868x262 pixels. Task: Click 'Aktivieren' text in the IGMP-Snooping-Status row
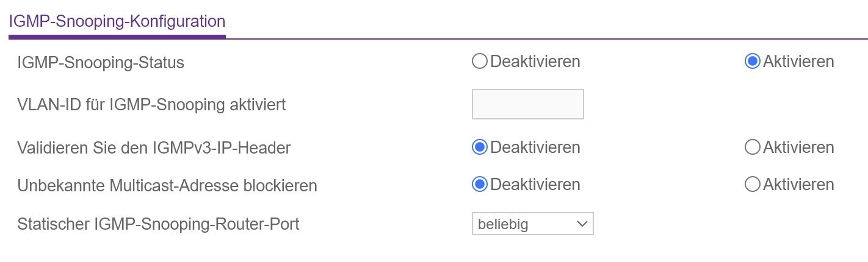tap(798, 62)
